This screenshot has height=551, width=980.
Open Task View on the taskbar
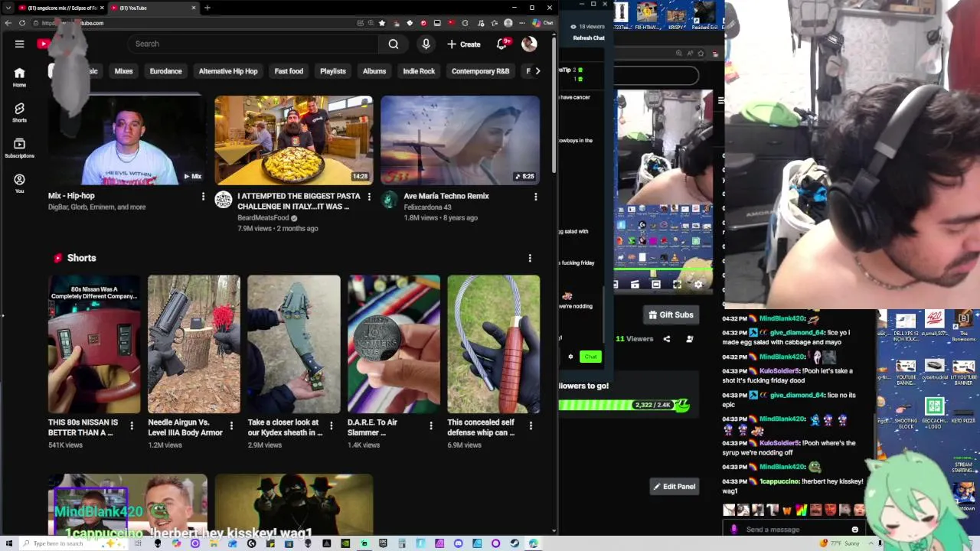click(x=139, y=543)
